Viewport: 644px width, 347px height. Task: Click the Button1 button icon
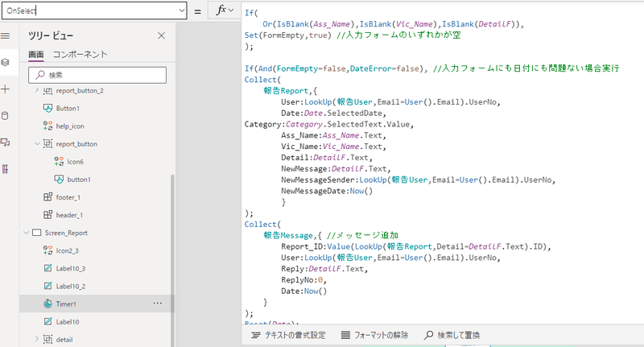[x=47, y=108]
